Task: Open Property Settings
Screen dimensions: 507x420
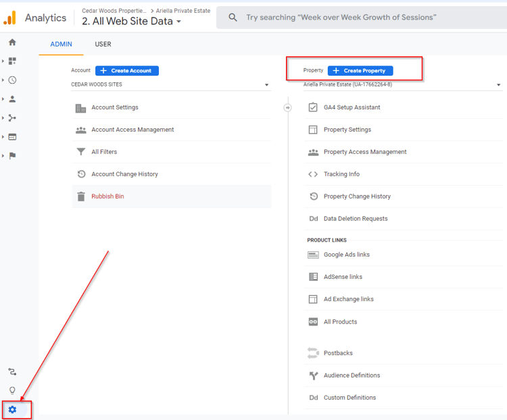Action: [x=404, y=130]
